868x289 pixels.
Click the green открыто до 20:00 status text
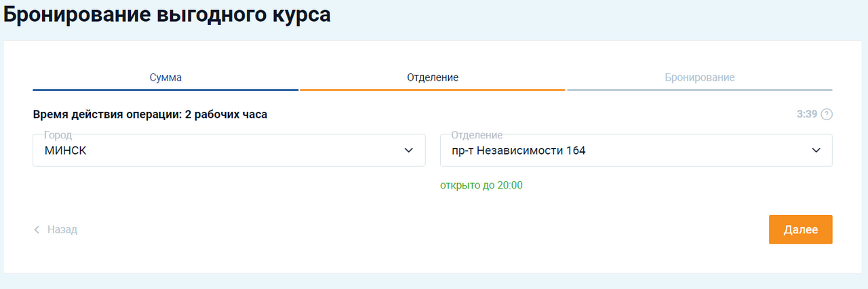[x=481, y=185]
